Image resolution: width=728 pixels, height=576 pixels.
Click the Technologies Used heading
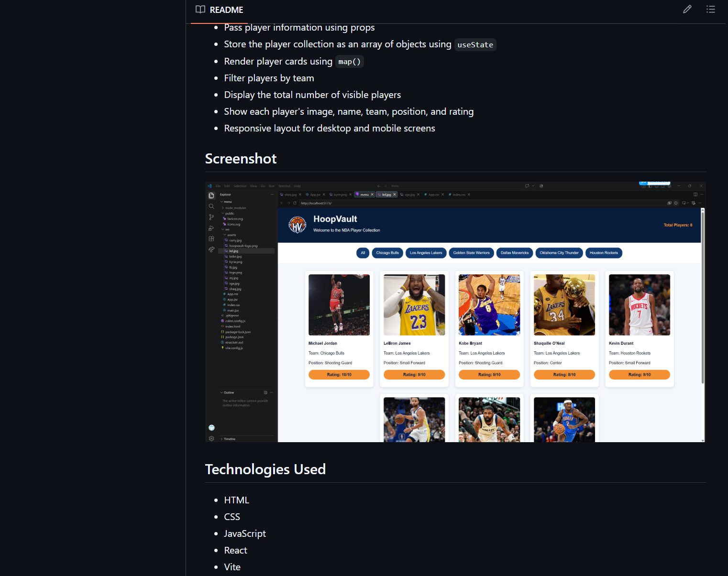(x=265, y=469)
